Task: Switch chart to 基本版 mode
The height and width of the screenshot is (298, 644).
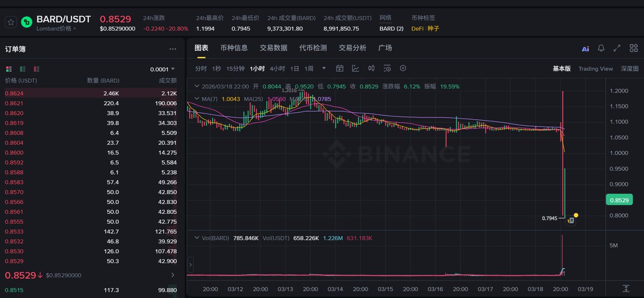Action: [562, 69]
